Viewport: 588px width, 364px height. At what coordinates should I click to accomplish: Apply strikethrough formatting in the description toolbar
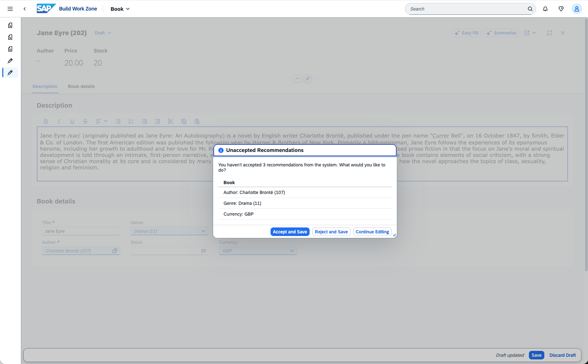click(85, 121)
